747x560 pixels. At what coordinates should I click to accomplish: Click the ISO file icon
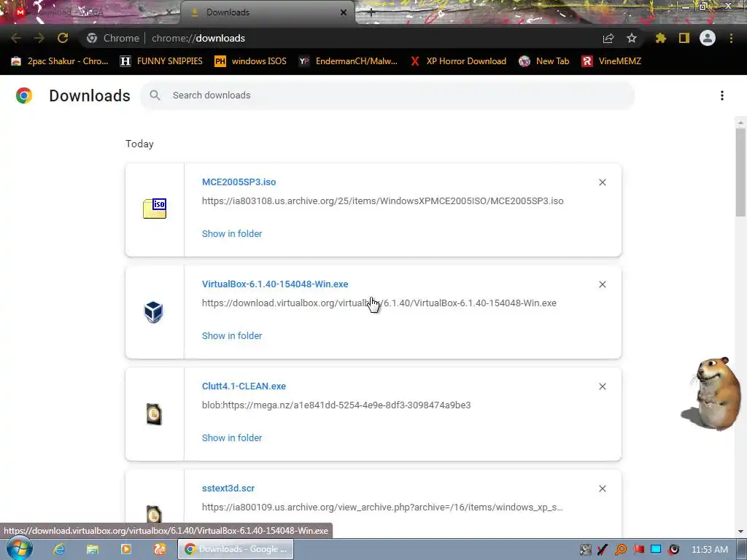click(155, 209)
